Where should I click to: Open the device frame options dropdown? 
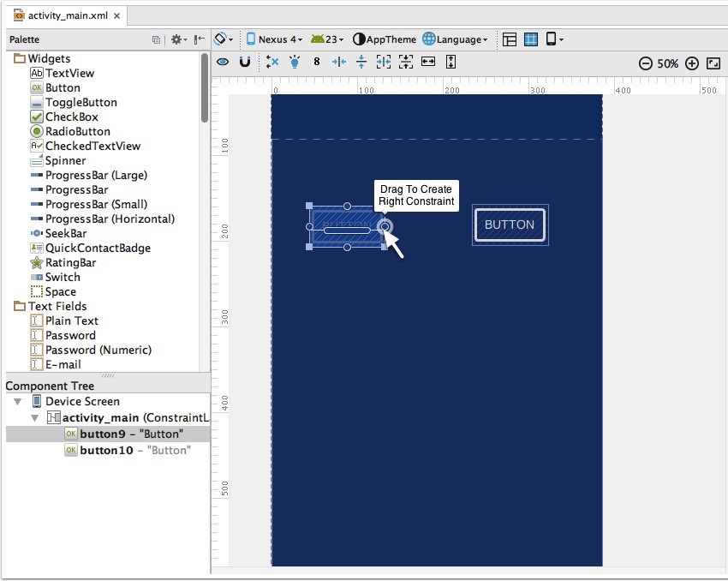554,39
